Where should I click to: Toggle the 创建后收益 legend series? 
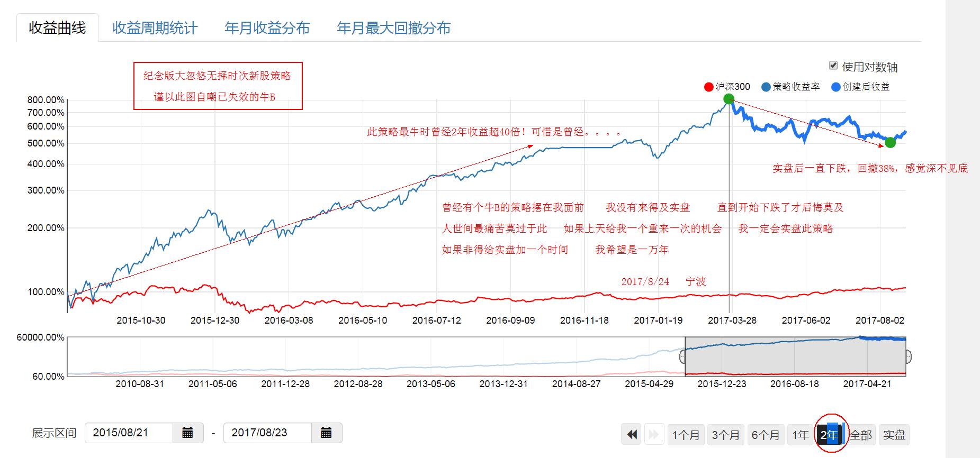[x=860, y=87]
